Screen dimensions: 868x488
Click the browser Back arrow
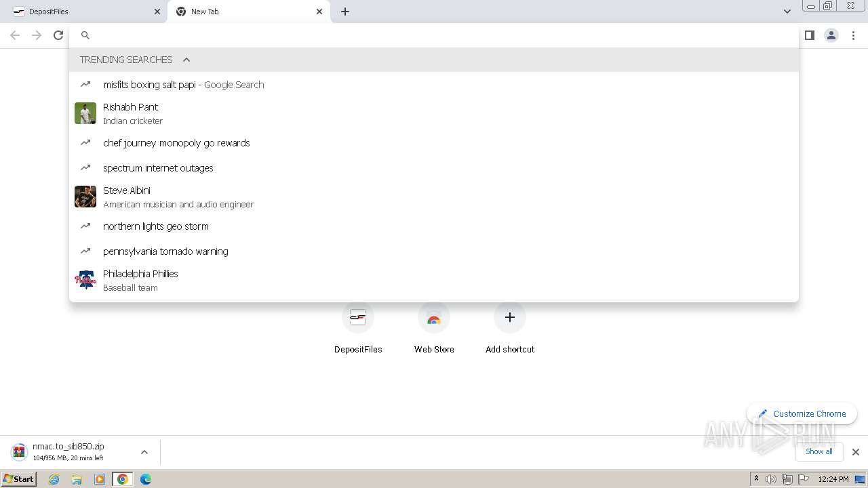coord(15,35)
